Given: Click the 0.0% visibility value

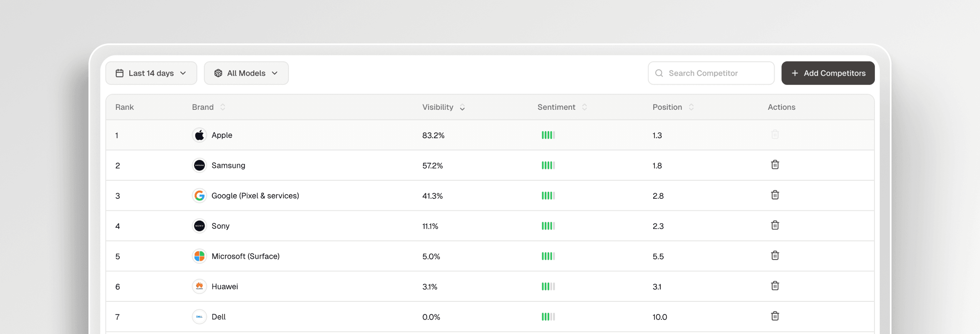Looking at the screenshot, I should coord(431,317).
